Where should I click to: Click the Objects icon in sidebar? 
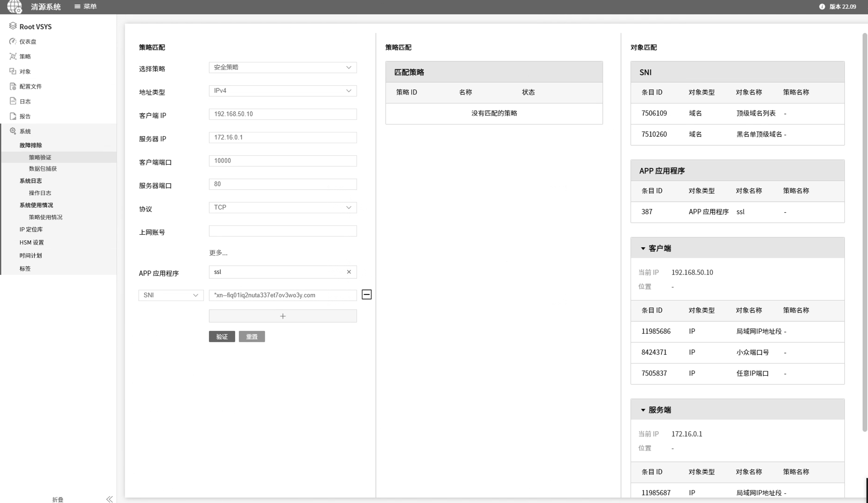[13, 71]
